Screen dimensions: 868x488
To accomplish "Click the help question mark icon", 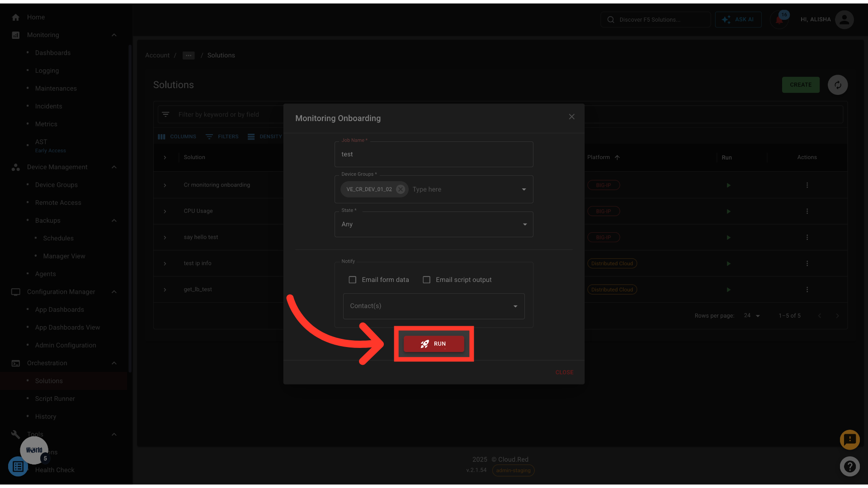I will 849,466.
